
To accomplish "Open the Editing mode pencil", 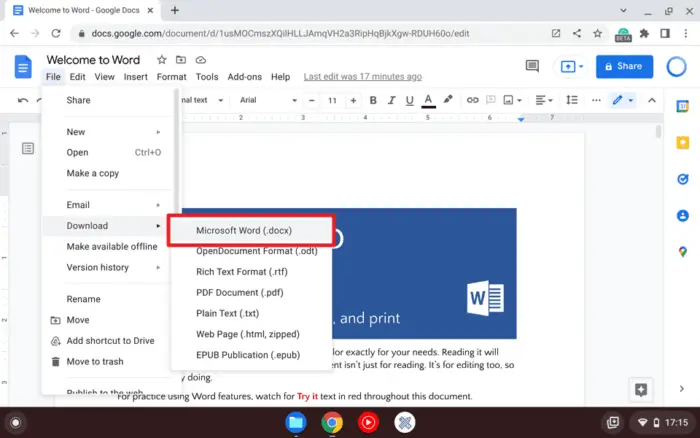I will coord(617,100).
